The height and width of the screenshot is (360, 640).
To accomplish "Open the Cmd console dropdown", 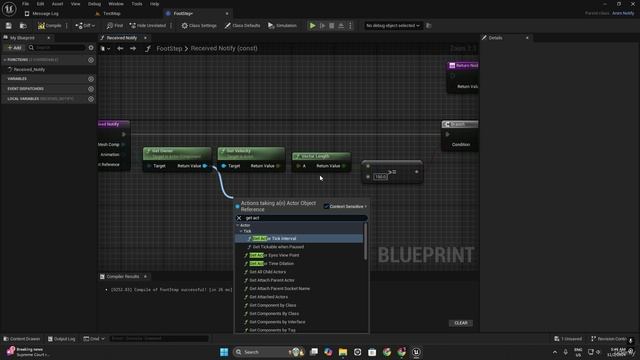I will coord(94,339).
